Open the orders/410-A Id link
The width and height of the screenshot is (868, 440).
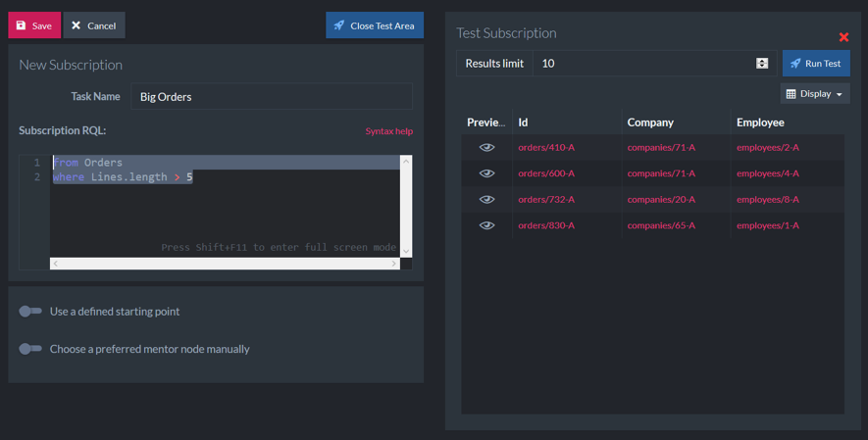pyautogui.click(x=546, y=147)
